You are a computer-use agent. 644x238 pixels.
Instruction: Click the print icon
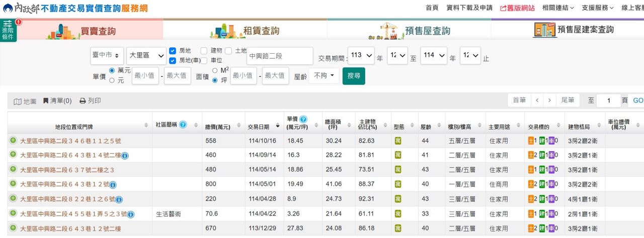[83, 101]
